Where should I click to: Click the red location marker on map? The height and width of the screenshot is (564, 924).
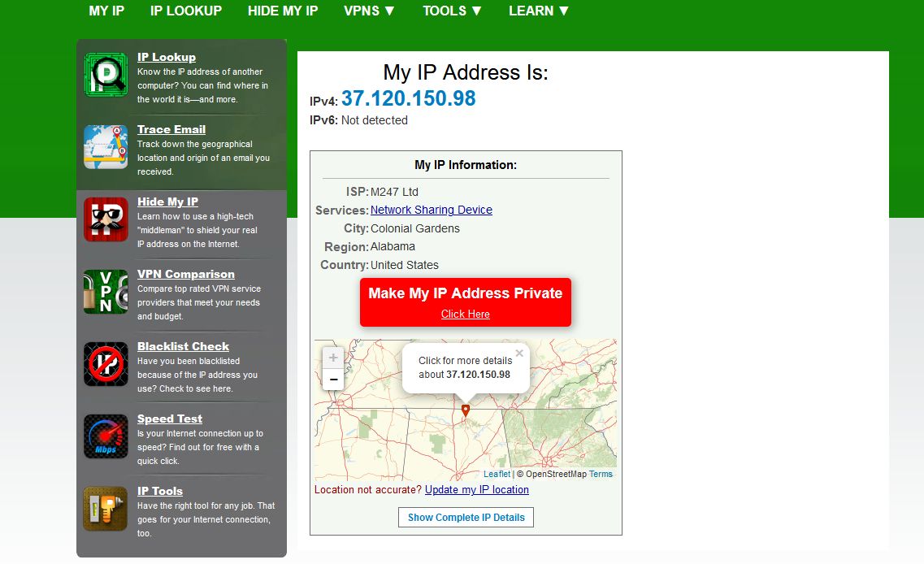pos(466,410)
